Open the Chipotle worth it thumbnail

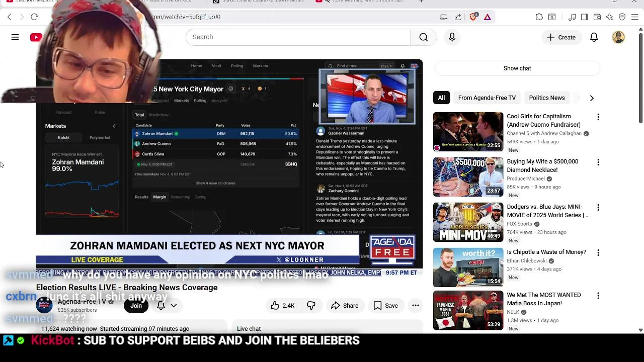coord(468,267)
